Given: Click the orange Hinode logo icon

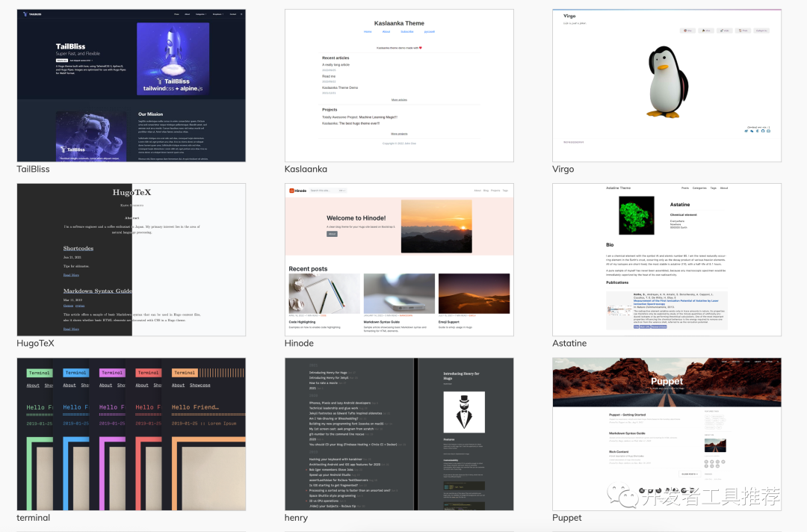Looking at the screenshot, I should pos(292,191).
